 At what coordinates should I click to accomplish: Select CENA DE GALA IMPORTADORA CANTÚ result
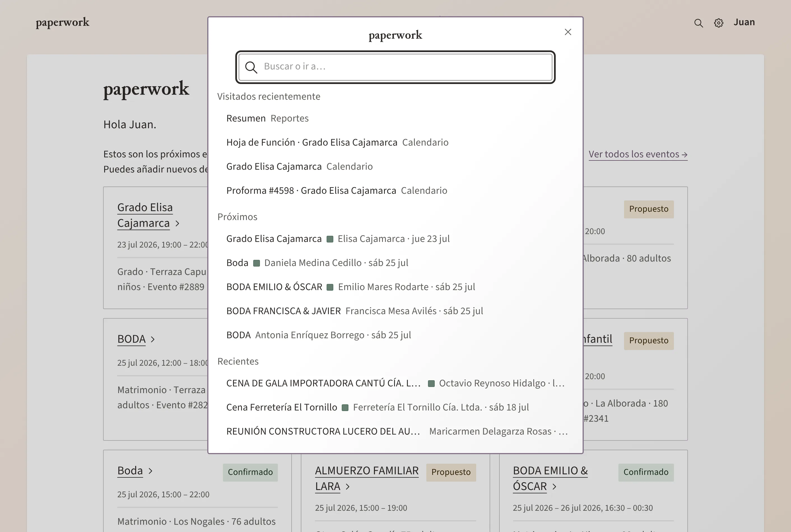click(395, 383)
